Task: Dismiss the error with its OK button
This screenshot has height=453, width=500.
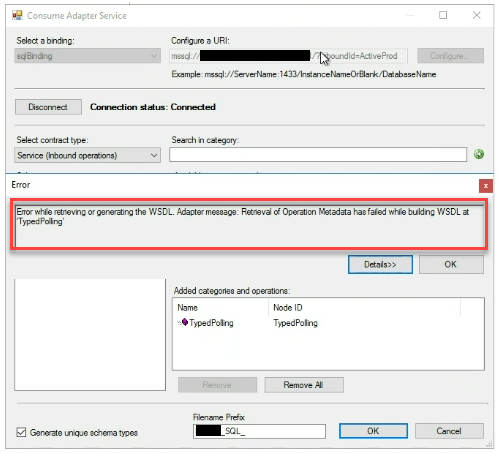Action: (x=451, y=265)
